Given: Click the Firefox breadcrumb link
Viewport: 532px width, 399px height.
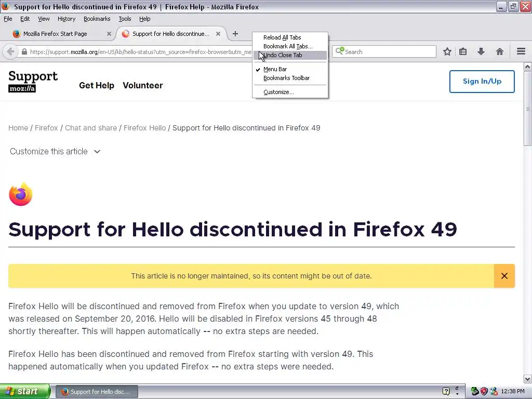Looking at the screenshot, I should (x=46, y=128).
